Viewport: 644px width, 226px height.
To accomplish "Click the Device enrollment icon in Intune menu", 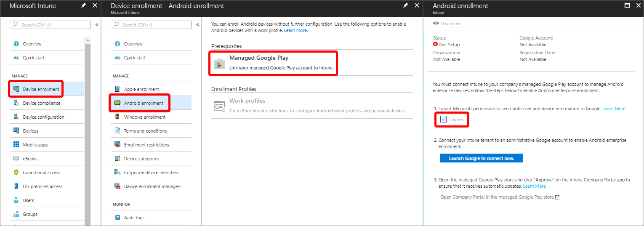I will click(16, 89).
